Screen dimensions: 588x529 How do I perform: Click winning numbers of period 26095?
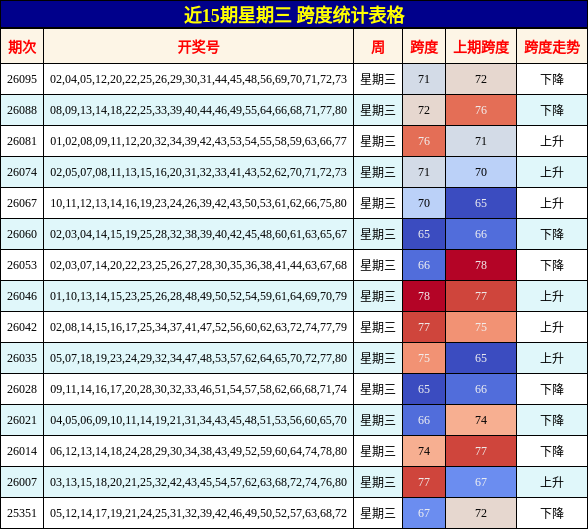(198, 79)
